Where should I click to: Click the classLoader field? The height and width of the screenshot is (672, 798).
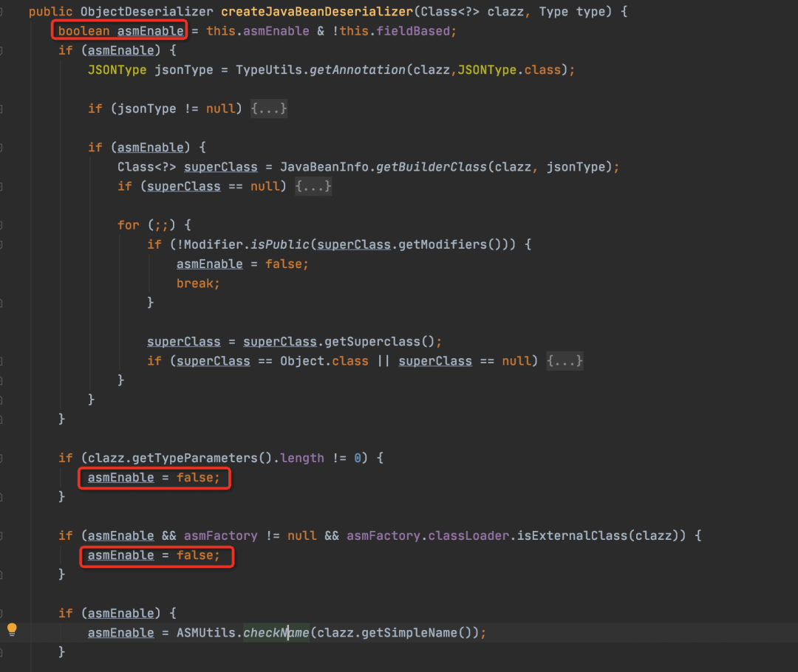[468, 535]
